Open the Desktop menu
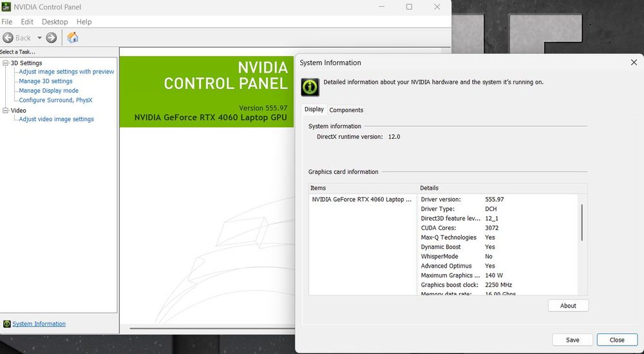This screenshot has width=644, height=354. [x=55, y=22]
